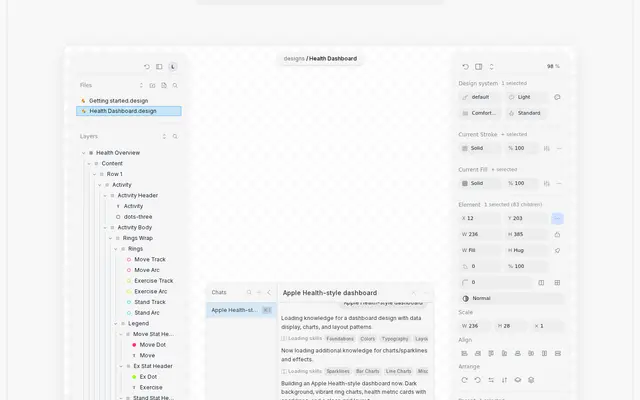Click the Current Stroke Solid color swatch
The width and height of the screenshot is (640, 400).
[464, 148]
